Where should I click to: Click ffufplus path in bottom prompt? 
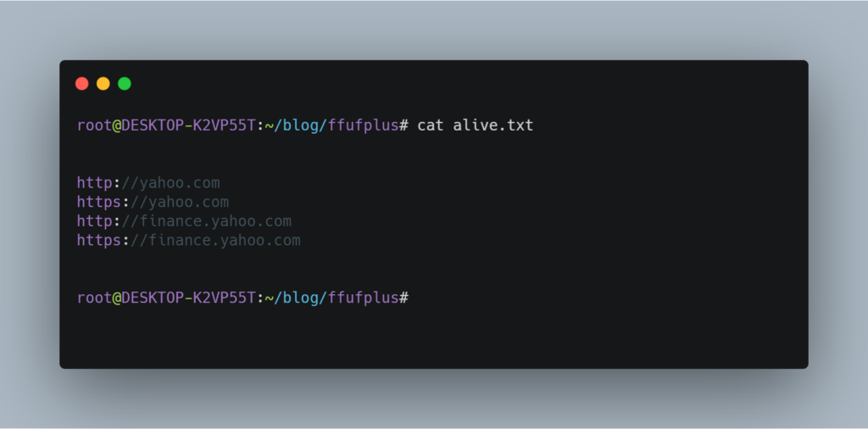click(x=363, y=298)
